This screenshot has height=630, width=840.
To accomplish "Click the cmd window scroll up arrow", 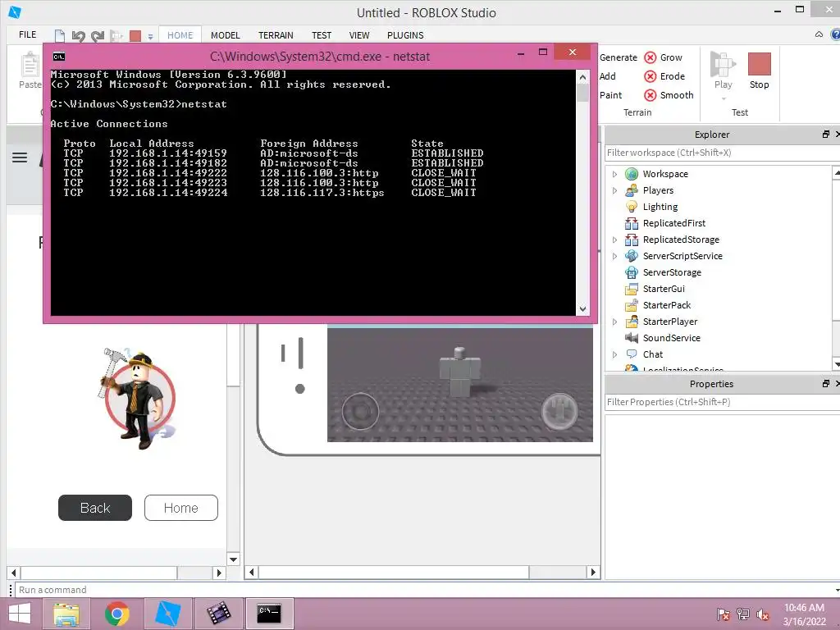I will 582,78.
